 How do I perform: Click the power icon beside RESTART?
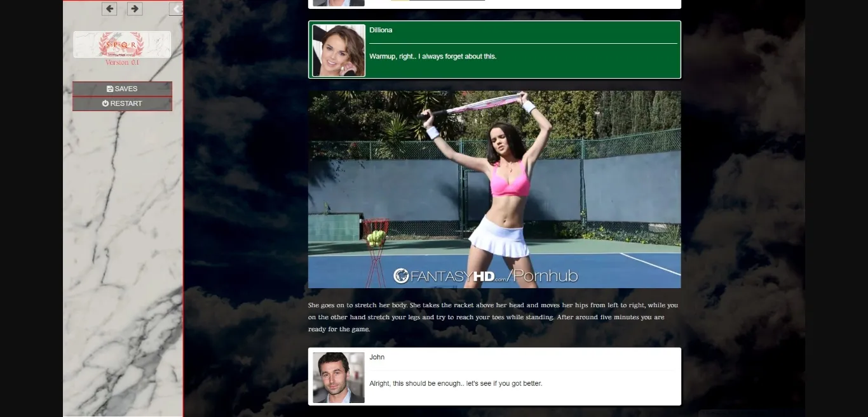[x=105, y=103]
